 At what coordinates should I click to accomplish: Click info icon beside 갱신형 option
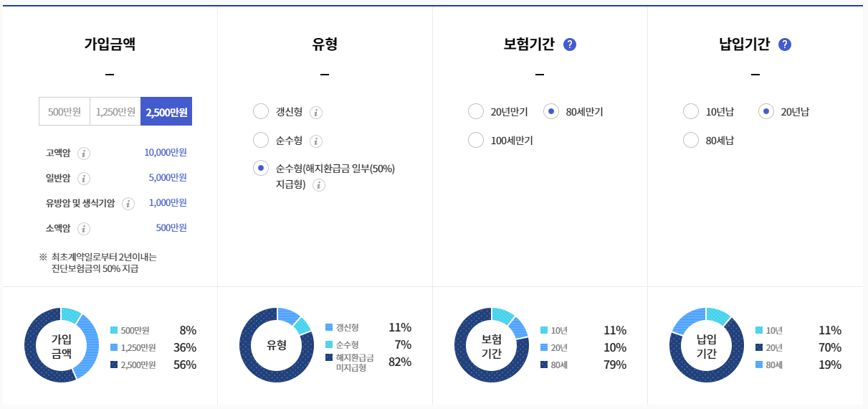point(316,113)
